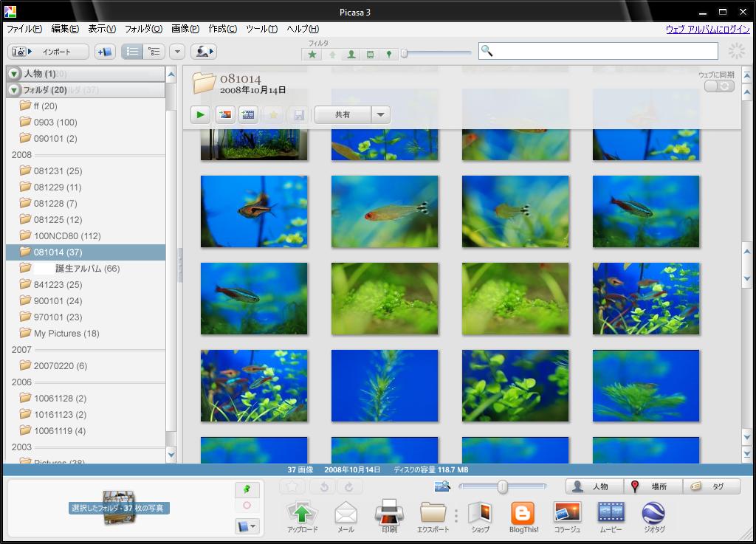Click the ウェブ アルバムにログイン link
The width and height of the screenshot is (756, 544).
[x=708, y=30]
